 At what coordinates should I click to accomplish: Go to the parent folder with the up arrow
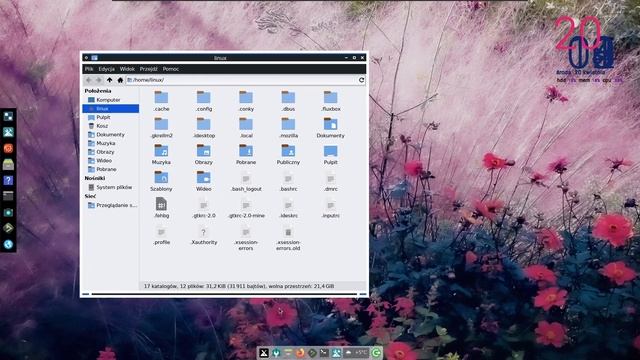[x=109, y=80]
